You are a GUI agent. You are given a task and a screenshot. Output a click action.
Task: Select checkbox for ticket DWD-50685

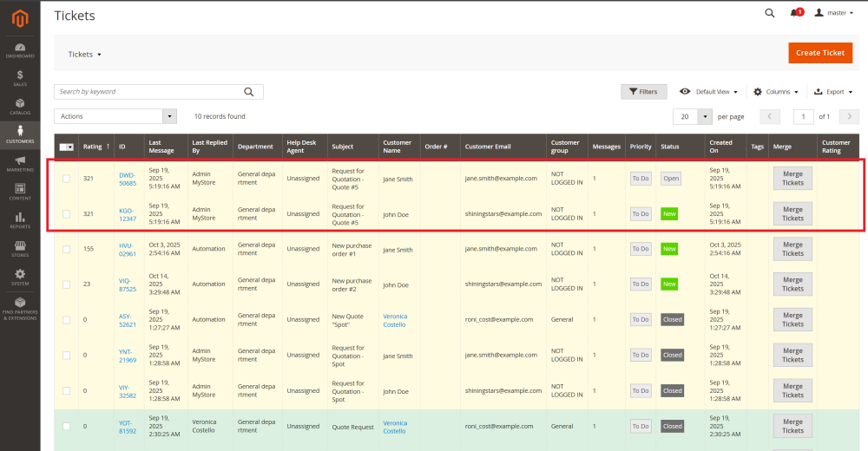67,179
